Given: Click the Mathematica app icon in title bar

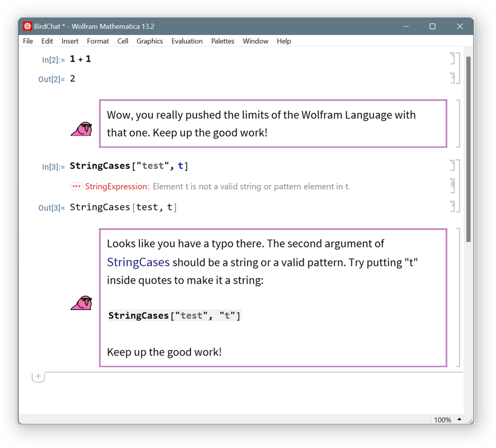Looking at the screenshot, I should [27, 26].
